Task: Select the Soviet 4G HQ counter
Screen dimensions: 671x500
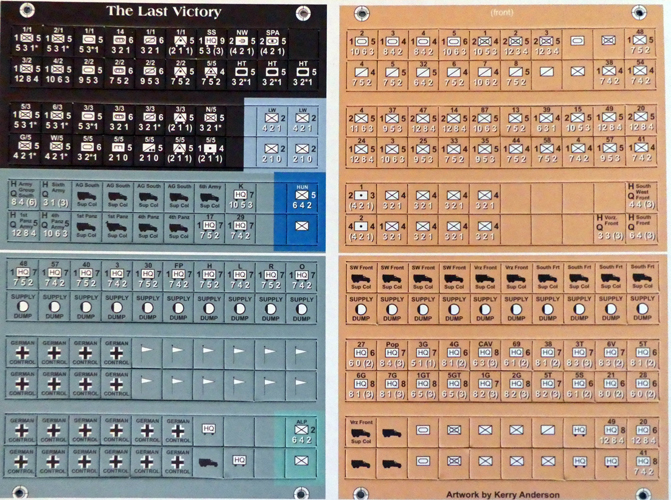Action: pos(454,355)
